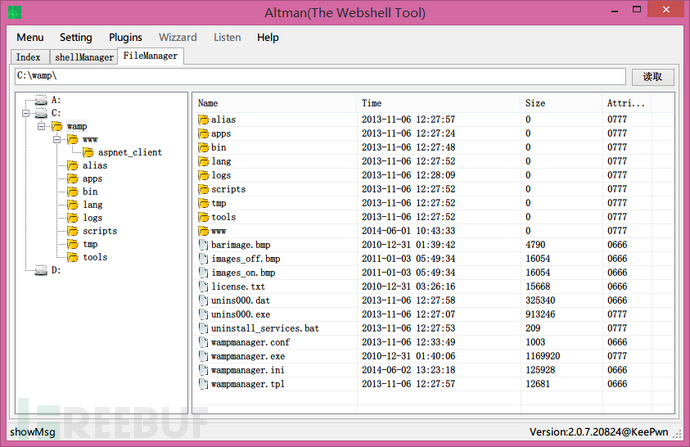This screenshot has height=447, width=690.
Task: Click the unins000.exe file icon
Action: coord(203,315)
